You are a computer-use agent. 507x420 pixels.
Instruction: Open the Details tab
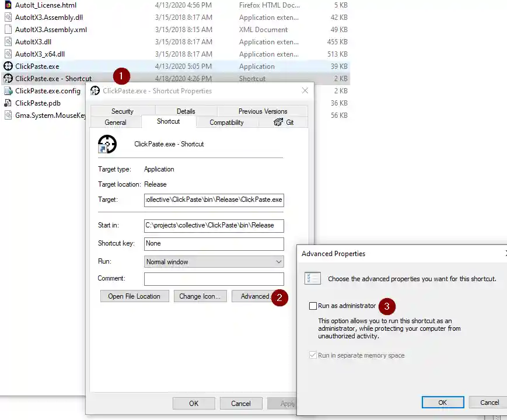click(x=186, y=111)
